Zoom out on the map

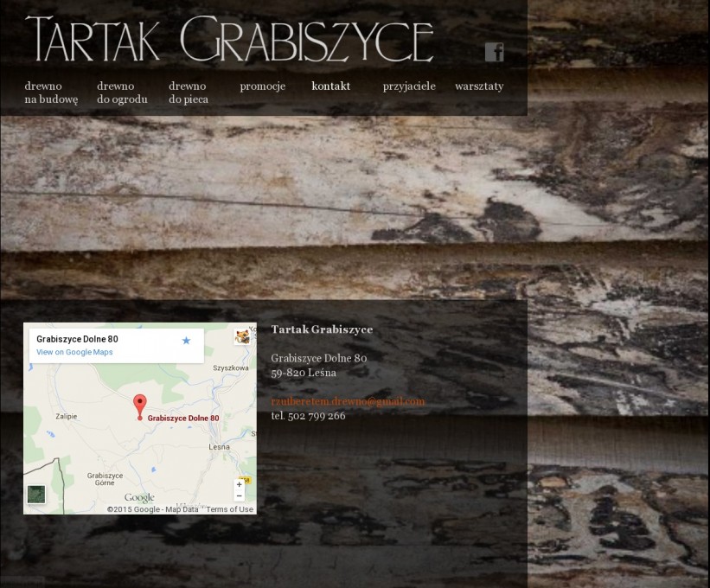point(240,496)
